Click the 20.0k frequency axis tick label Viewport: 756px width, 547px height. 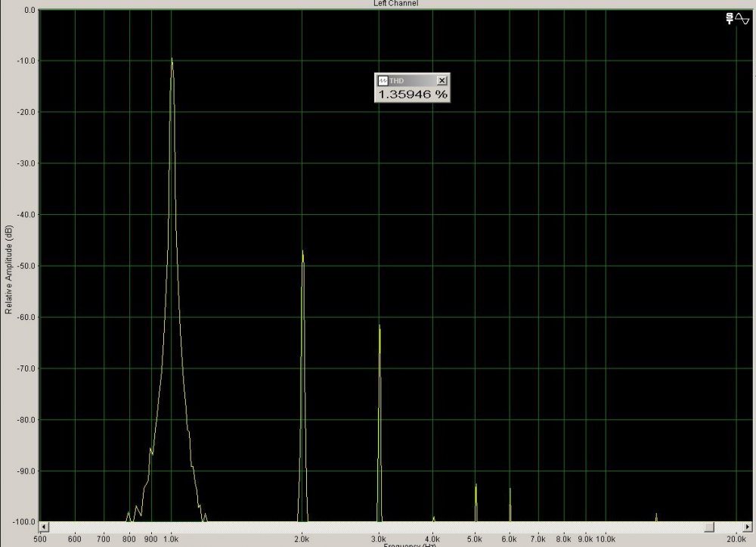point(737,539)
